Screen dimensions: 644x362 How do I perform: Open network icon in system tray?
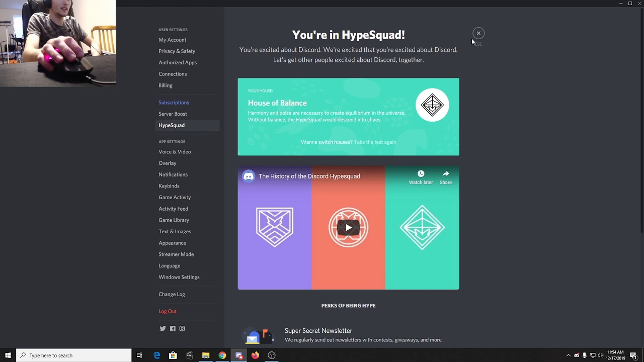(592, 355)
